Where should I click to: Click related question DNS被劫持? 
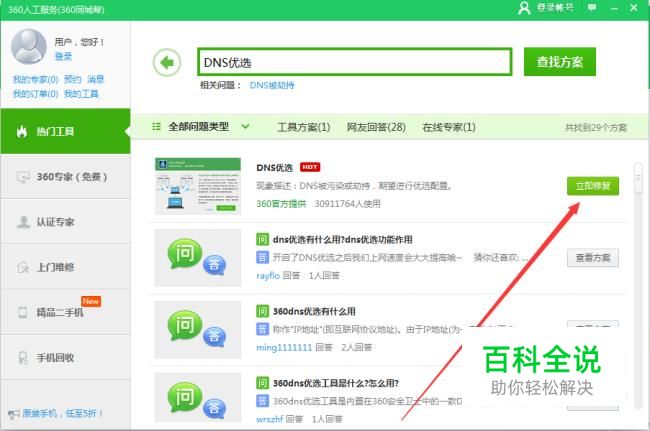point(272,85)
